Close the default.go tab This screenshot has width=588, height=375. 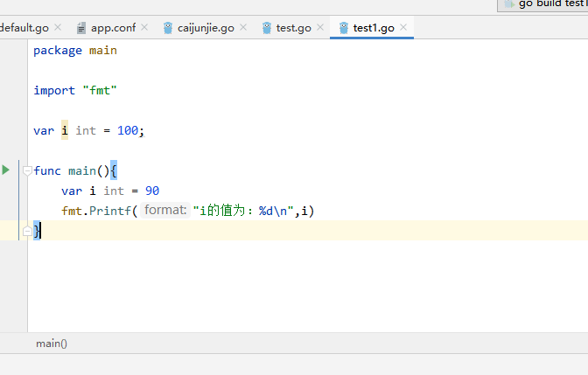pos(58,27)
